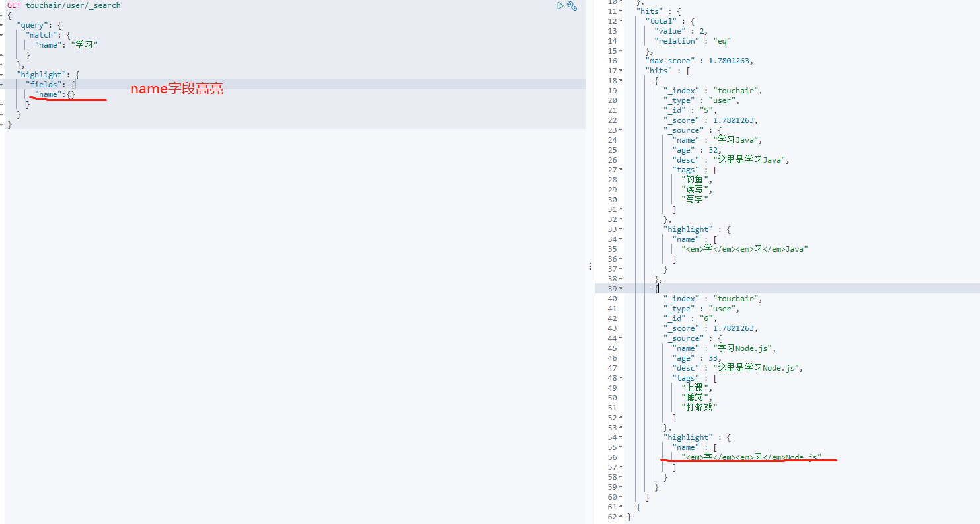Screen dimensions: 980x524
Task: Click the "写字" tag value
Action: (695, 200)
